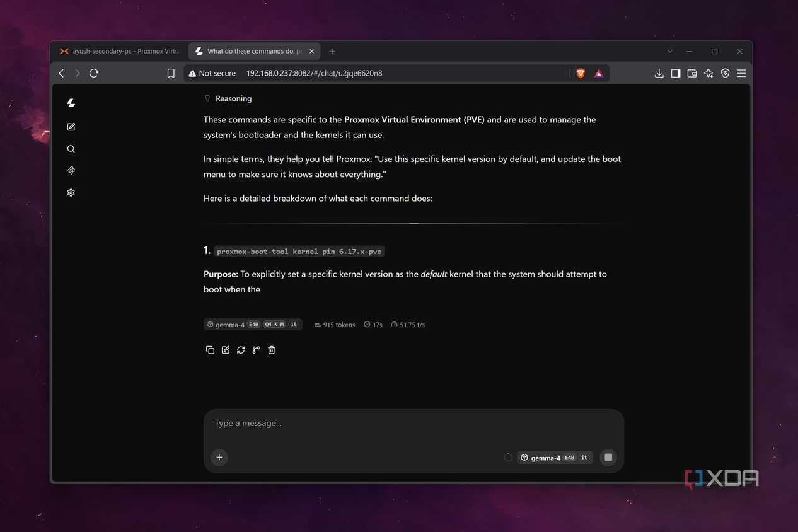Open settings via sidebar gear icon

(71, 192)
